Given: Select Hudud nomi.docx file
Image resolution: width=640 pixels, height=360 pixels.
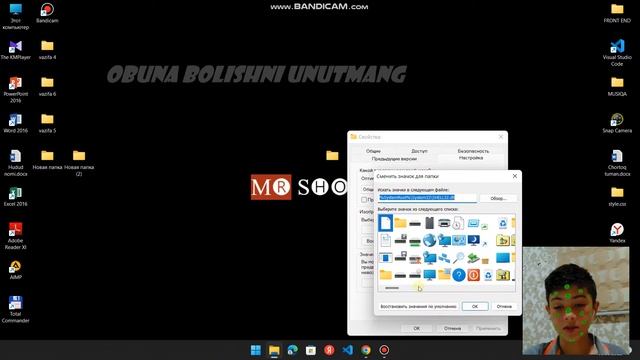Looking at the screenshot, I should coord(16,163).
